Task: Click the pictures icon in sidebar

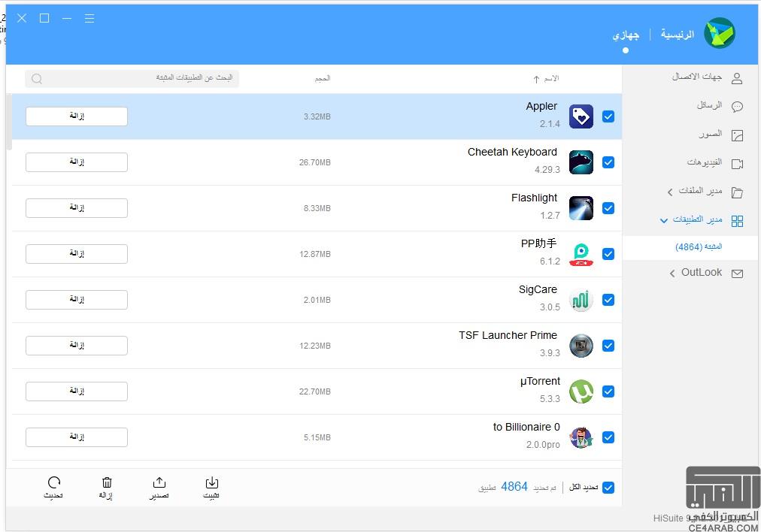Action: point(737,135)
